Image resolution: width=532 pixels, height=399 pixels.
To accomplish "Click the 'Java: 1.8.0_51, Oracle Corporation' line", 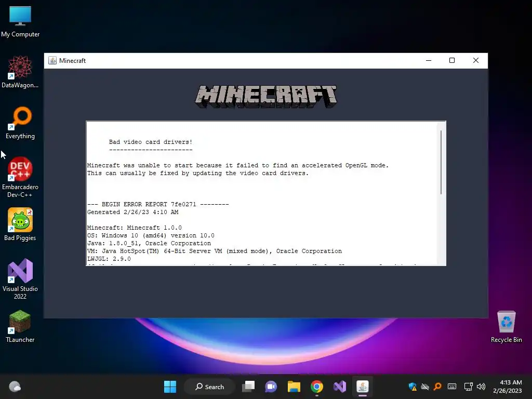I will click(x=149, y=243).
